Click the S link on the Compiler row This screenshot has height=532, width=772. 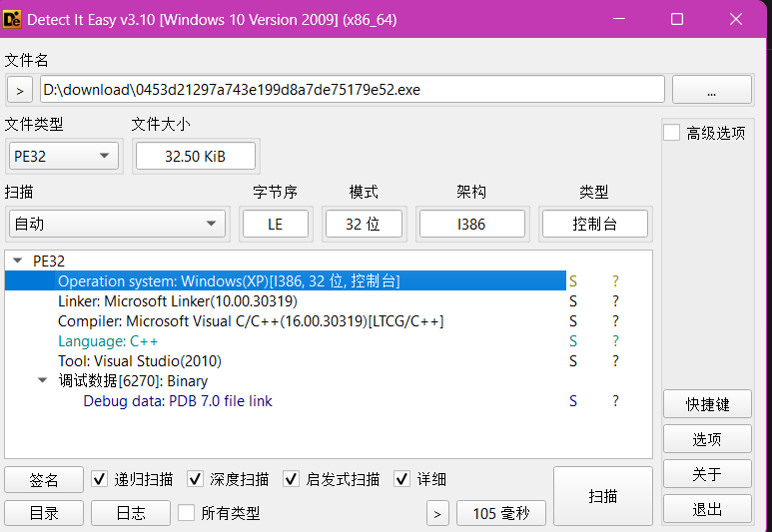click(x=573, y=321)
